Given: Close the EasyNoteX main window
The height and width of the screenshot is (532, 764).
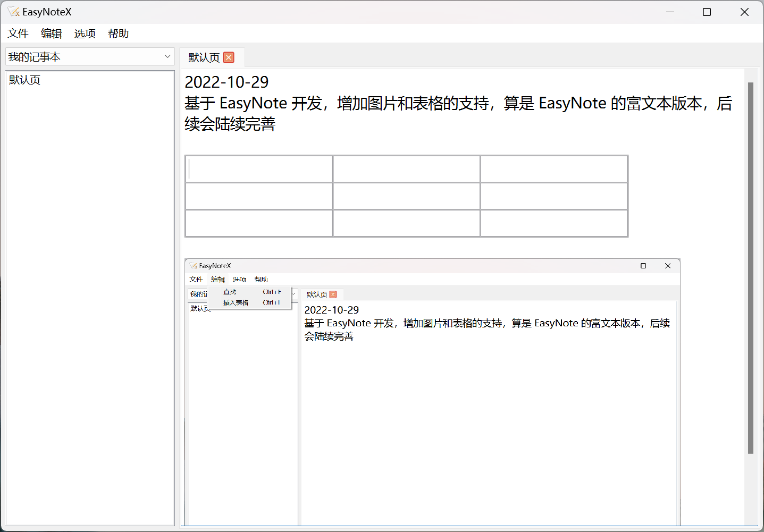Looking at the screenshot, I should [x=744, y=12].
